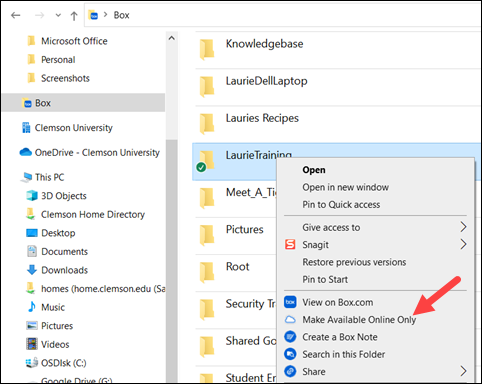Select Microsoft Office folder in sidebar
Viewport: 482px width, 384px height.
pos(74,41)
